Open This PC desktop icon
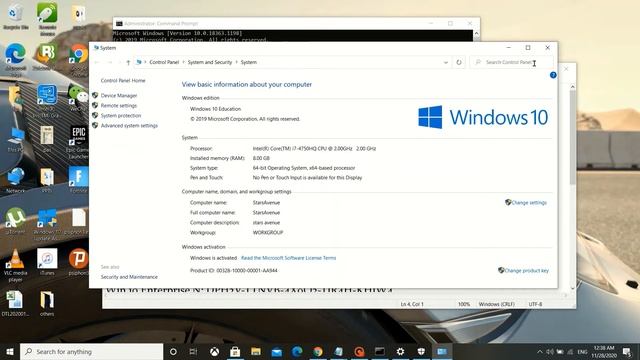 click(x=16, y=140)
